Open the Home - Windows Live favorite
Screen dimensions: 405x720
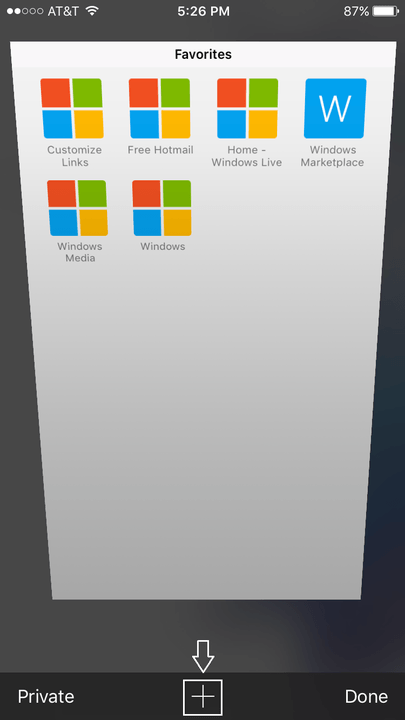248,108
